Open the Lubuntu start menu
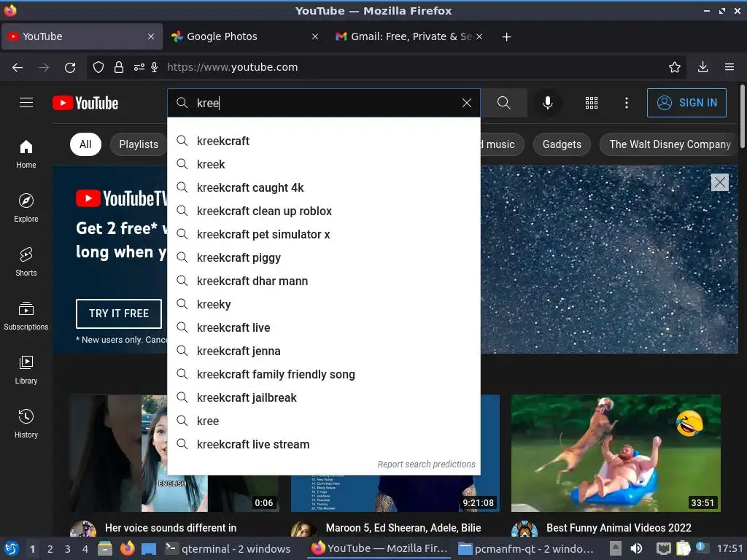 click(11, 549)
